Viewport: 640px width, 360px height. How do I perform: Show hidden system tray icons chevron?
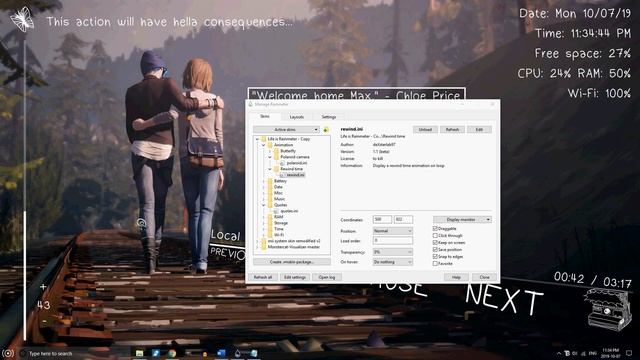(558, 353)
